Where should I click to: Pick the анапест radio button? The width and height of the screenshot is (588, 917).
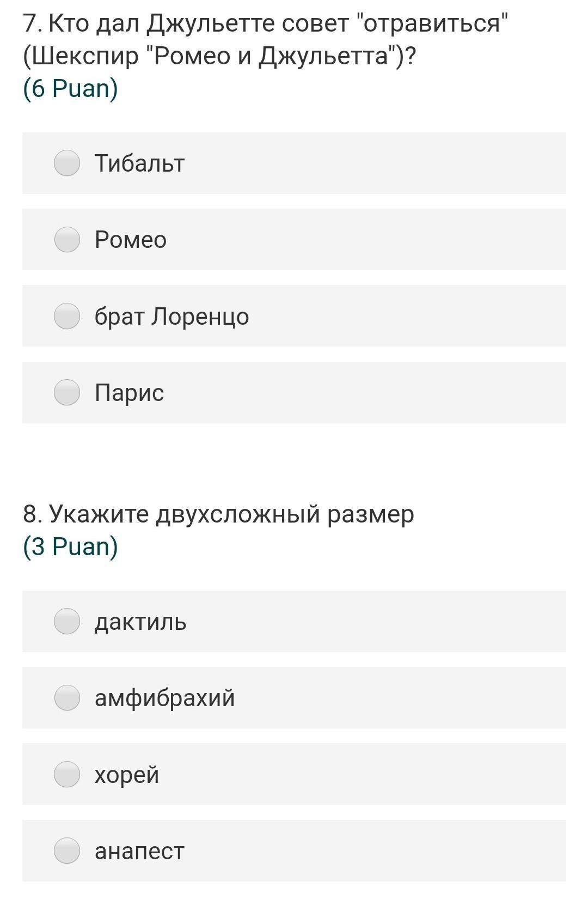(67, 851)
